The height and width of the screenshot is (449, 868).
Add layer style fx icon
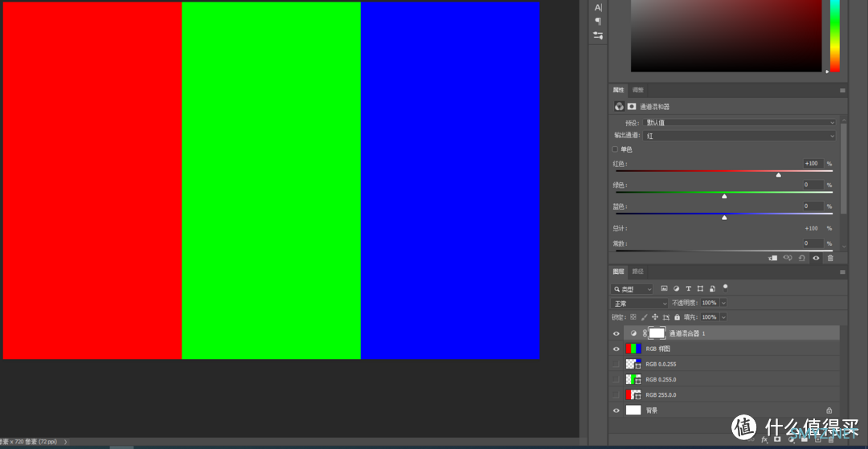pos(764,439)
